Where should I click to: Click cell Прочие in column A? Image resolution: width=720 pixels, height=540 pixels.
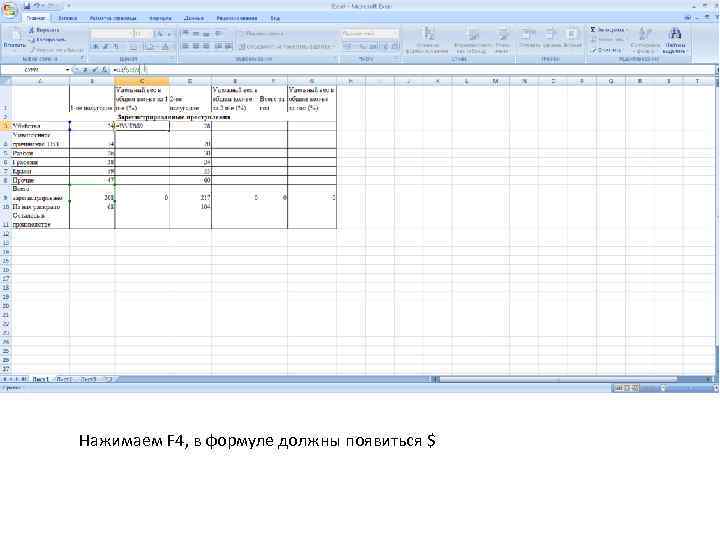tap(40, 180)
